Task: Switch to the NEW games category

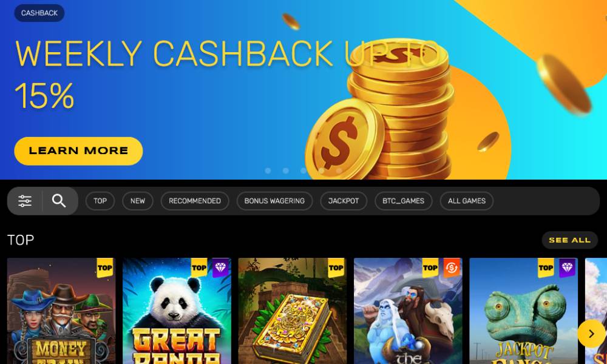Action: click(x=137, y=201)
